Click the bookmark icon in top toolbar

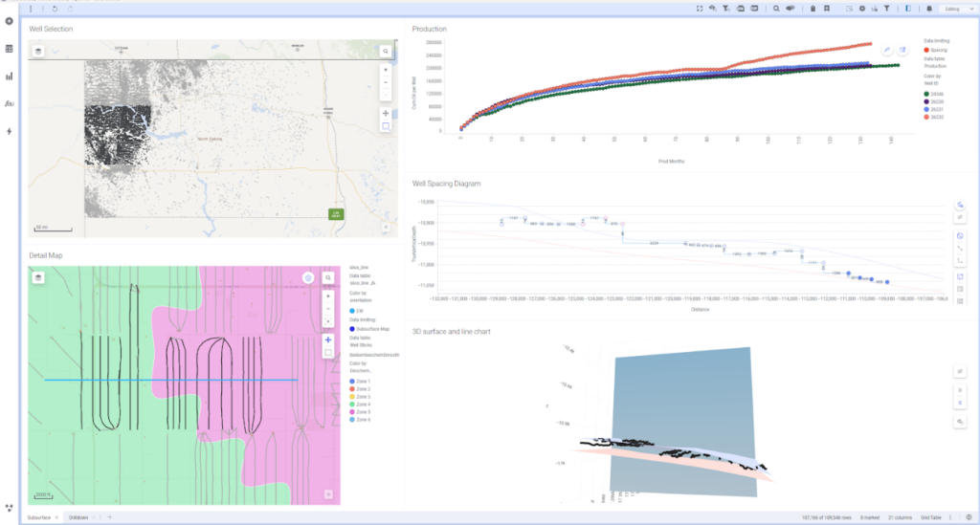[827, 8]
